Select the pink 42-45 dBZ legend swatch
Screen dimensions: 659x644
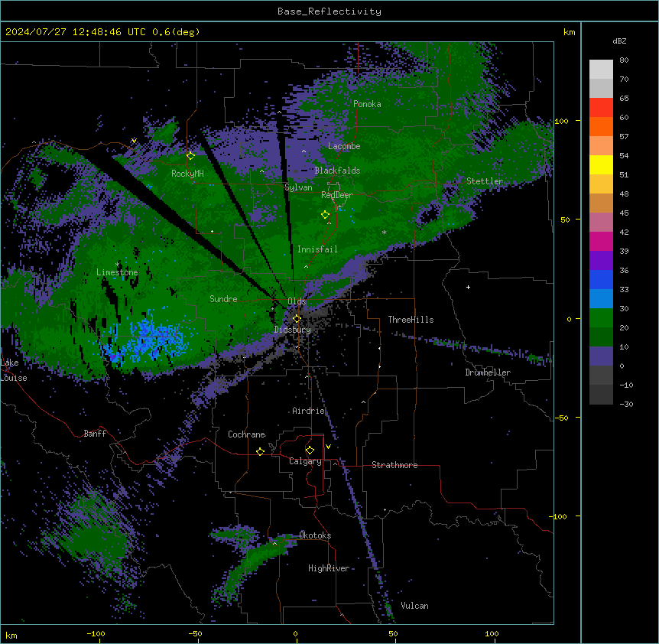coord(601,223)
